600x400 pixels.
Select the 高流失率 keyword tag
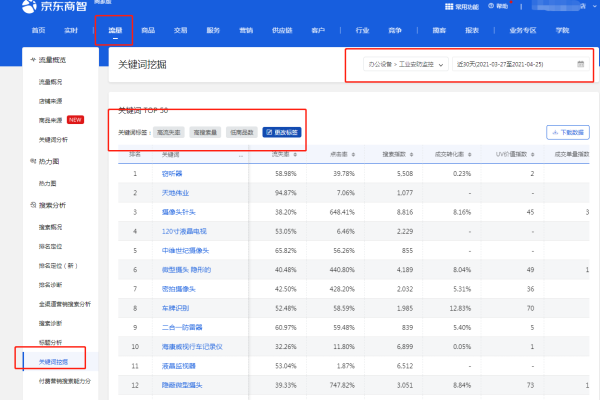click(x=169, y=132)
